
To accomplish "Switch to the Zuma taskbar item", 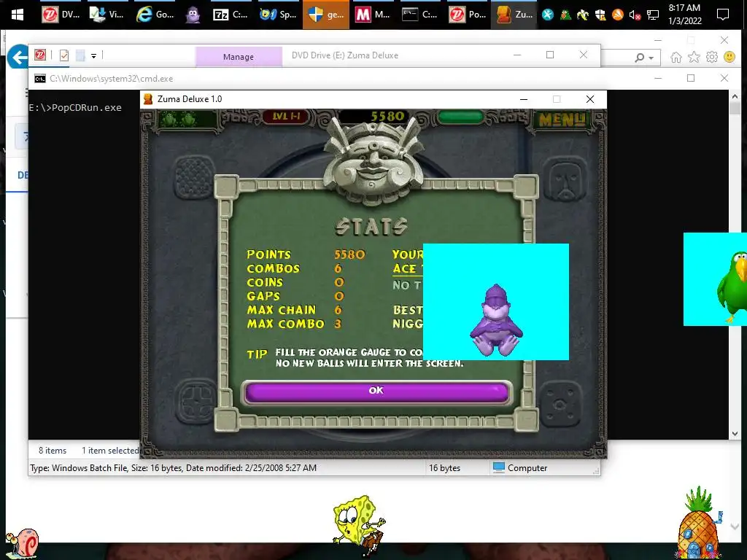I will click(x=515, y=15).
